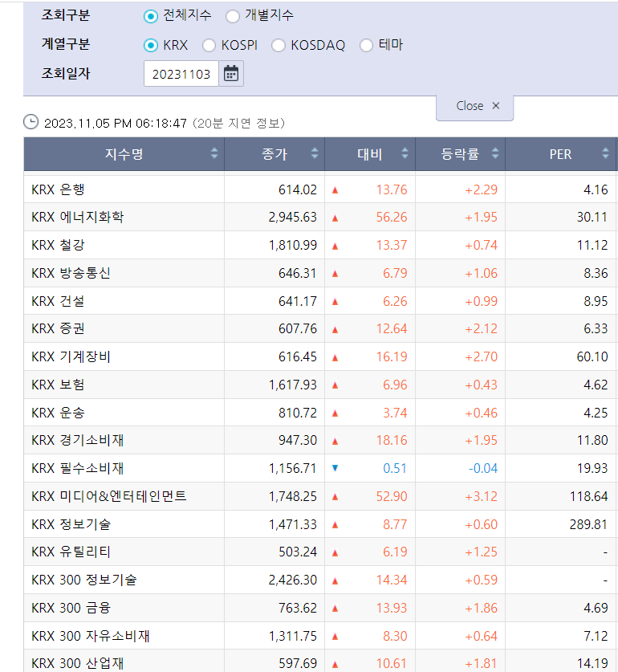Image resolution: width=618 pixels, height=672 pixels.
Task: Click the PER value 118.64
Action: pos(588,496)
